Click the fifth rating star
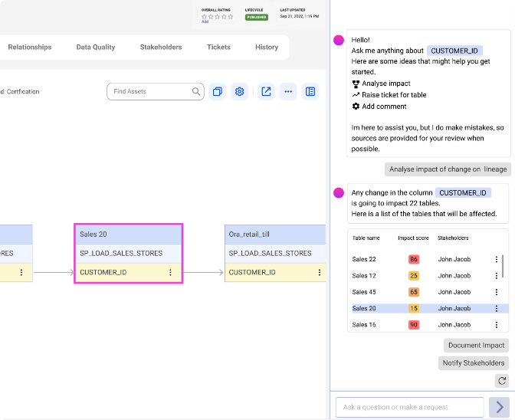Viewport: 515px width, 420px height. 230,16
